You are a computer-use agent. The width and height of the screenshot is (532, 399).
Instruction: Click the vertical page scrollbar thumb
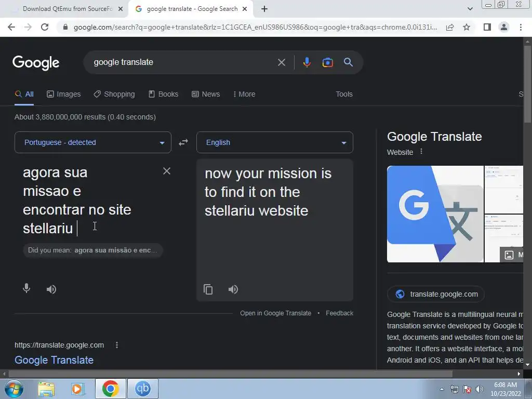pyautogui.click(x=528, y=84)
